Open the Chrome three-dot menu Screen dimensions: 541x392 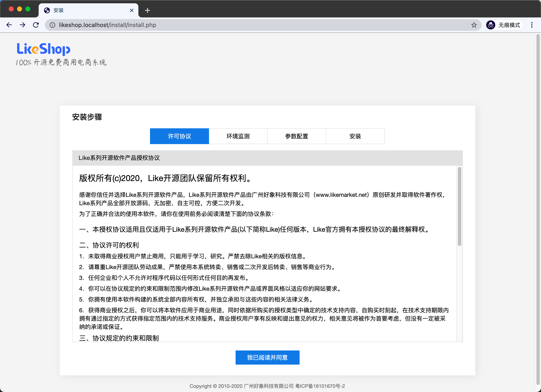(532, 25)
